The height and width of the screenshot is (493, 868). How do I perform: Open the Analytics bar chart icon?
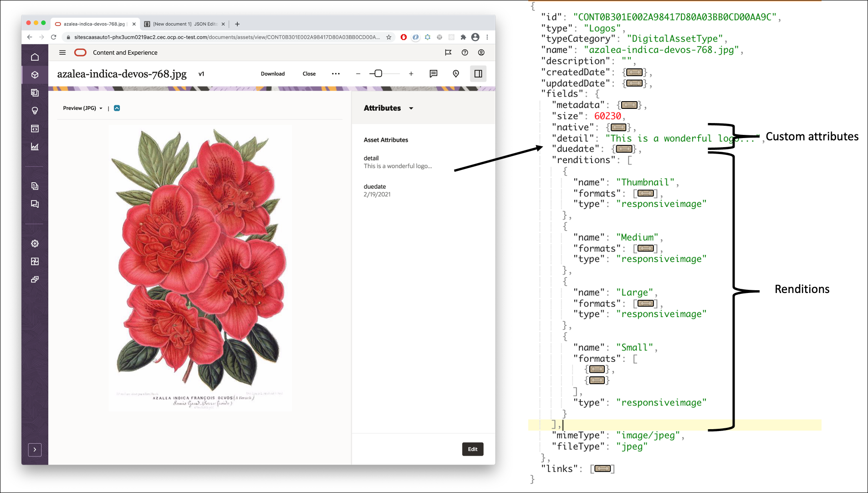tap(35, 147)
